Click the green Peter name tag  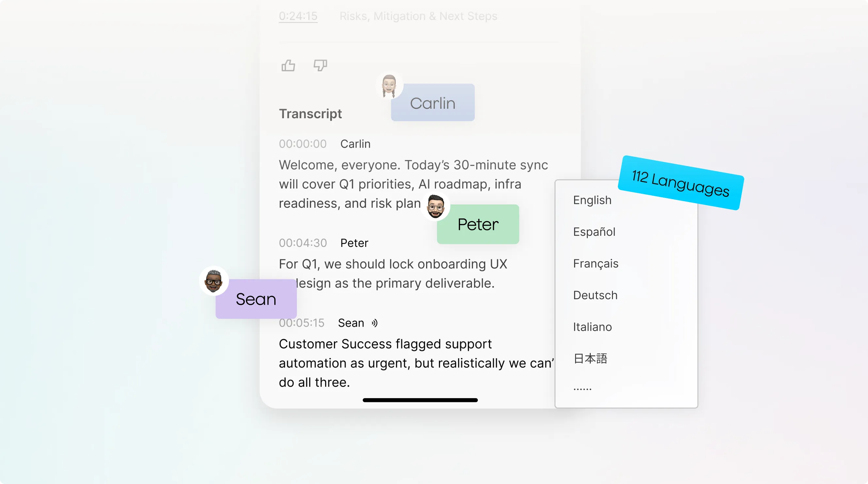pos(478,224)
